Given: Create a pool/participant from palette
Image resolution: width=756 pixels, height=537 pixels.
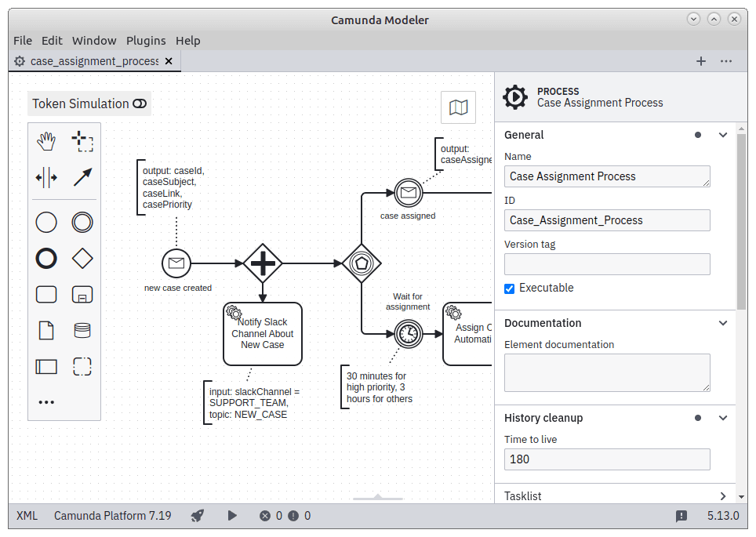Looking at the screenshot, I should (x=46, y=367).
